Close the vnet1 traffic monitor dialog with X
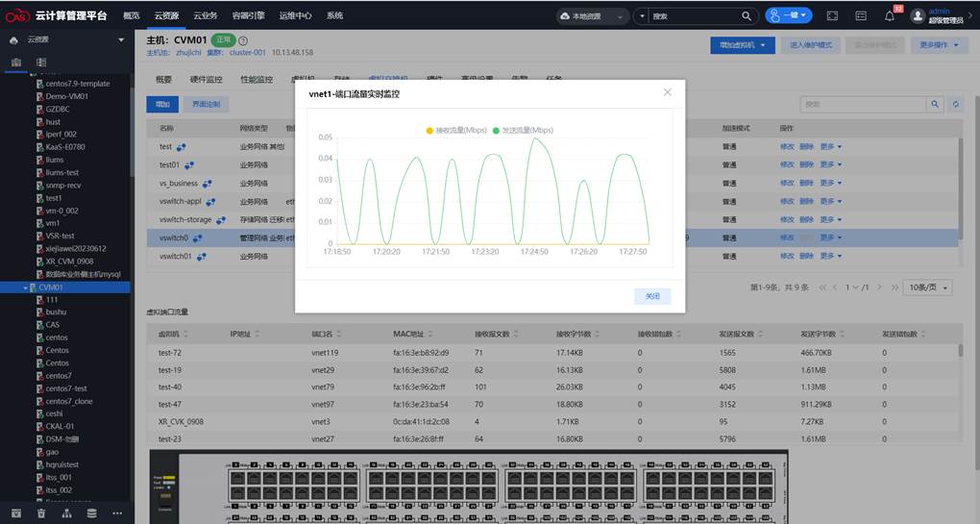The width and height of the screenshot is (980, 524). [x=668, y=92]
